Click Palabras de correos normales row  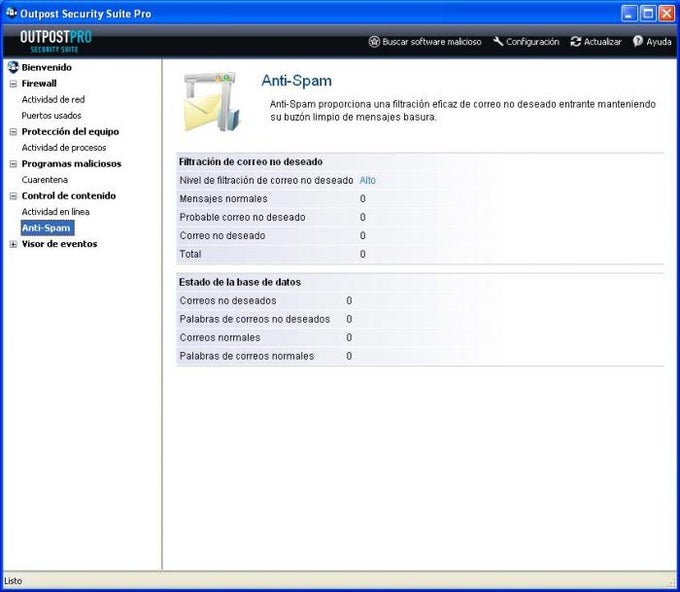pos(420,356)
